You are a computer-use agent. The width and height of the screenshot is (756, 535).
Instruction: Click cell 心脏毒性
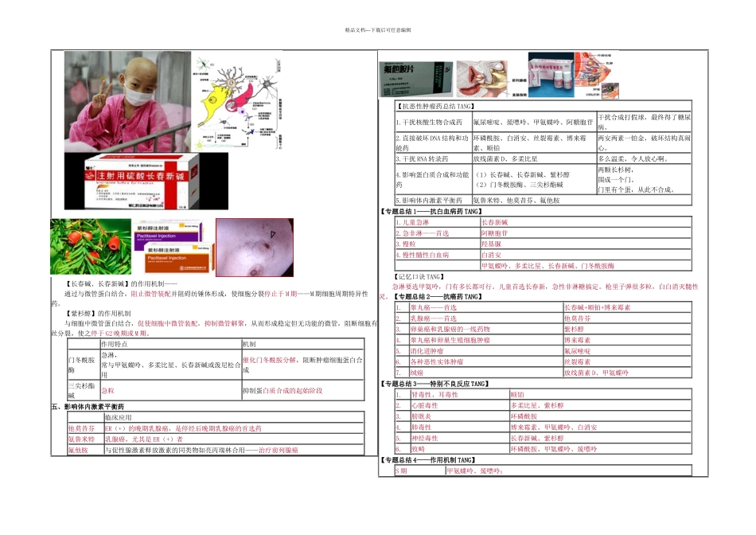tap(425, 405)
